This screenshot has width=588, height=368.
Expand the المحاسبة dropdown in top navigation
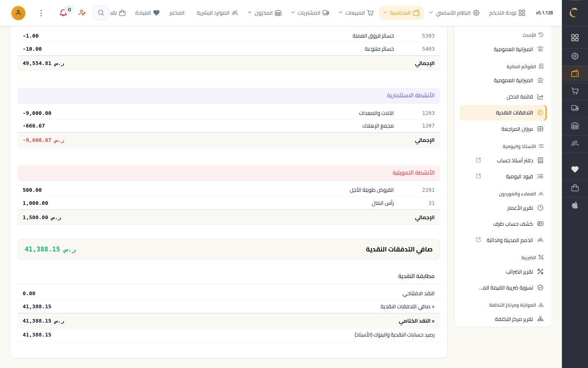point(401,13)
